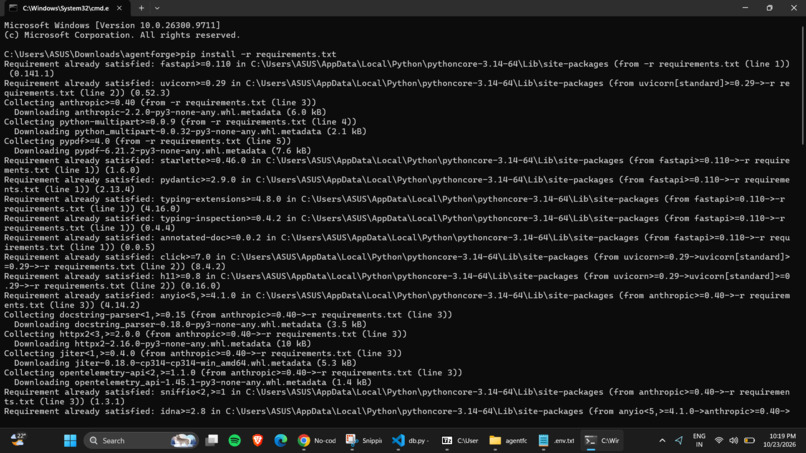806x453 pixels.
Task: Switch to the 7-Zip C:\User window
Action: [x=460, y=441]
